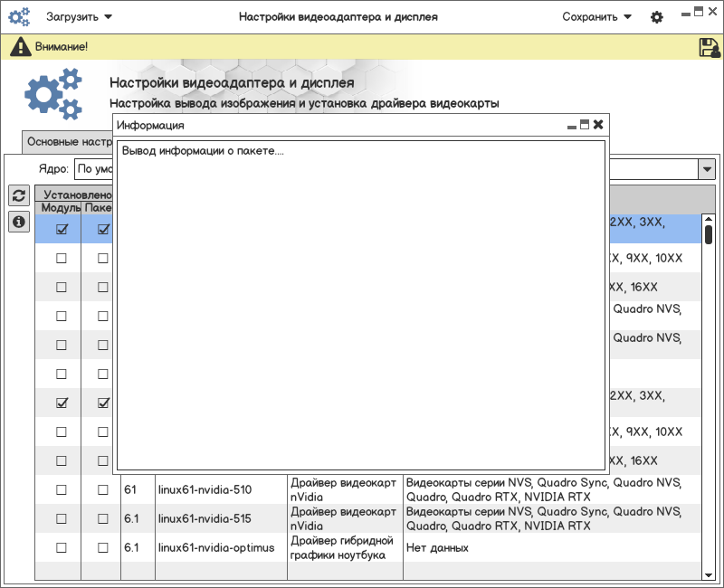Click scrollbar down arrow in driver table

click(x=709, y=574)
